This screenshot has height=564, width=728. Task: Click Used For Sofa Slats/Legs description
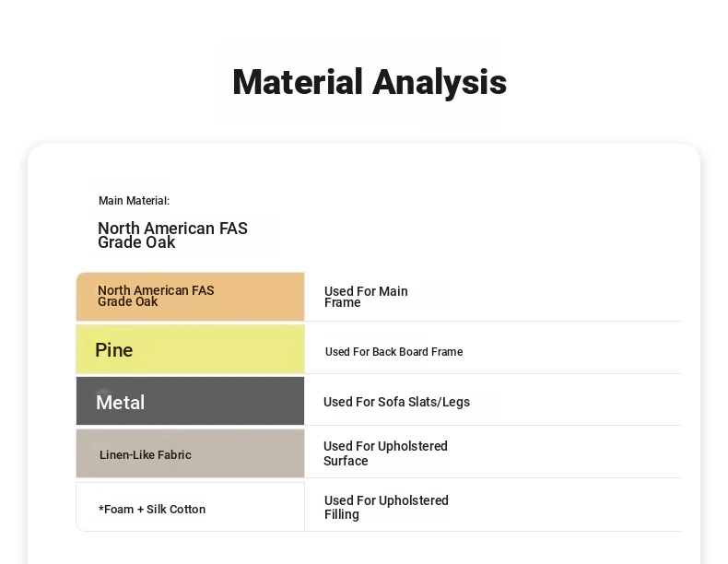(x=396, y=402)
